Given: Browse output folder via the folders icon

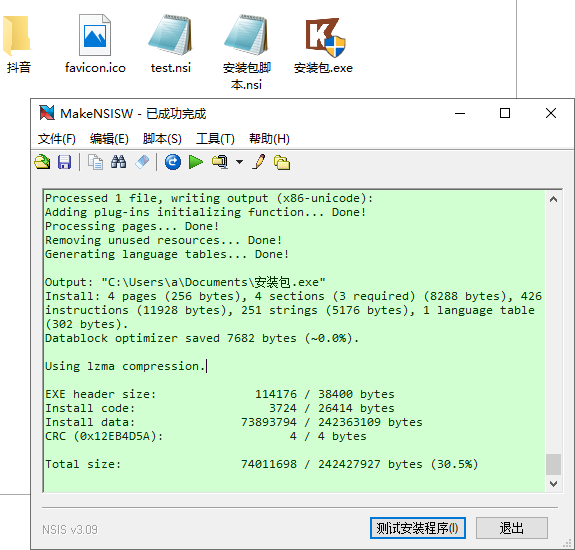Looking at the screenshot, I should click(x=282, y=162).
